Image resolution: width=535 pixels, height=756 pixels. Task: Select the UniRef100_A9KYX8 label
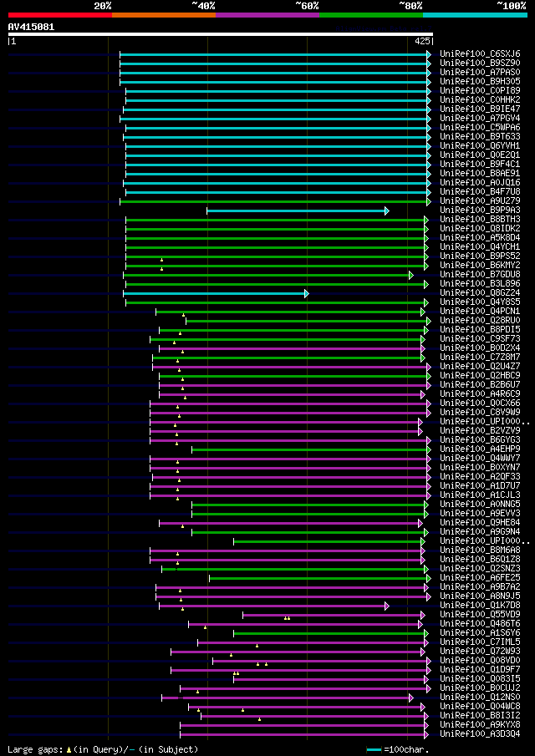coord(480,724)
